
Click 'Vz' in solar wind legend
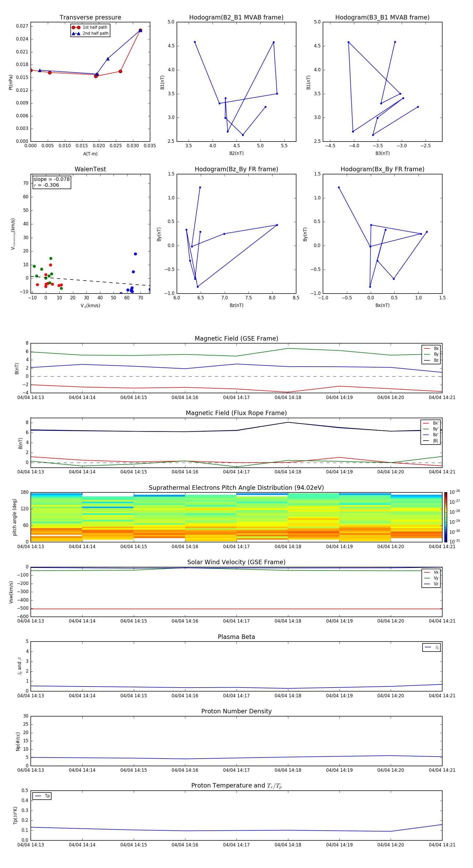(x=436, y=584)
